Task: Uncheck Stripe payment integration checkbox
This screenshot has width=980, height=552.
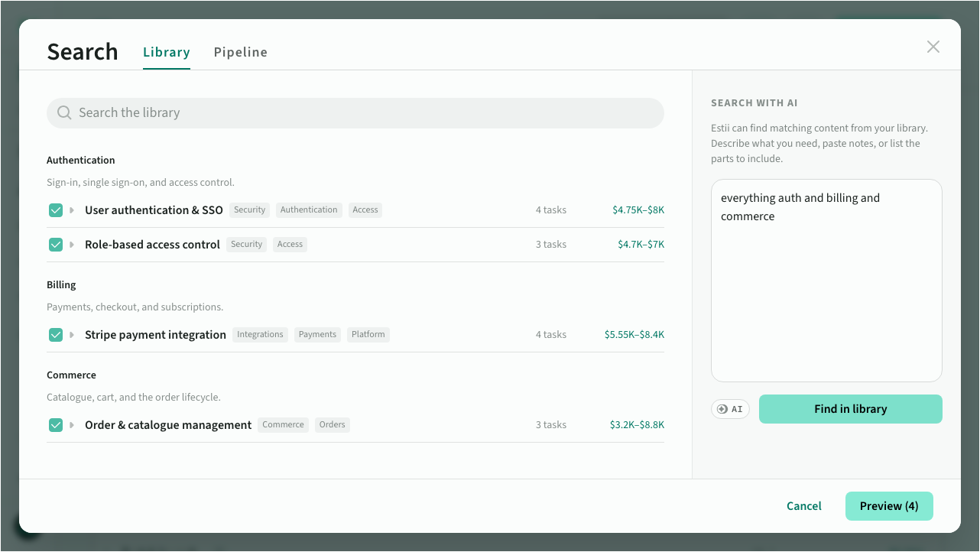Action: (56, 335)
